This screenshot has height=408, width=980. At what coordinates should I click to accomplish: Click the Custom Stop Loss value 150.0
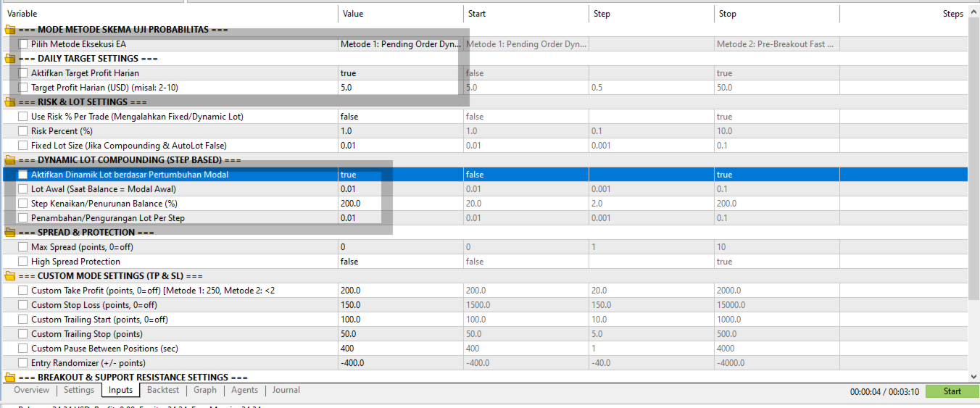401,305
